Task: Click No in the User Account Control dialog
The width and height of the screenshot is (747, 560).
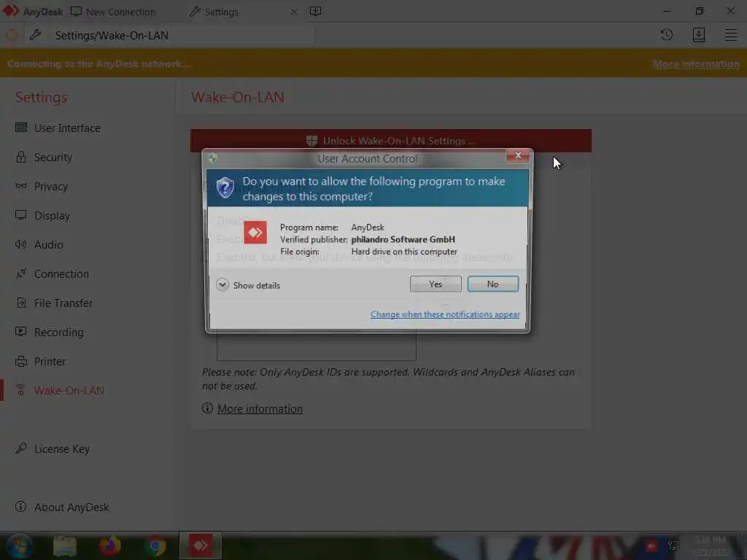Action: tap(492, 284)
